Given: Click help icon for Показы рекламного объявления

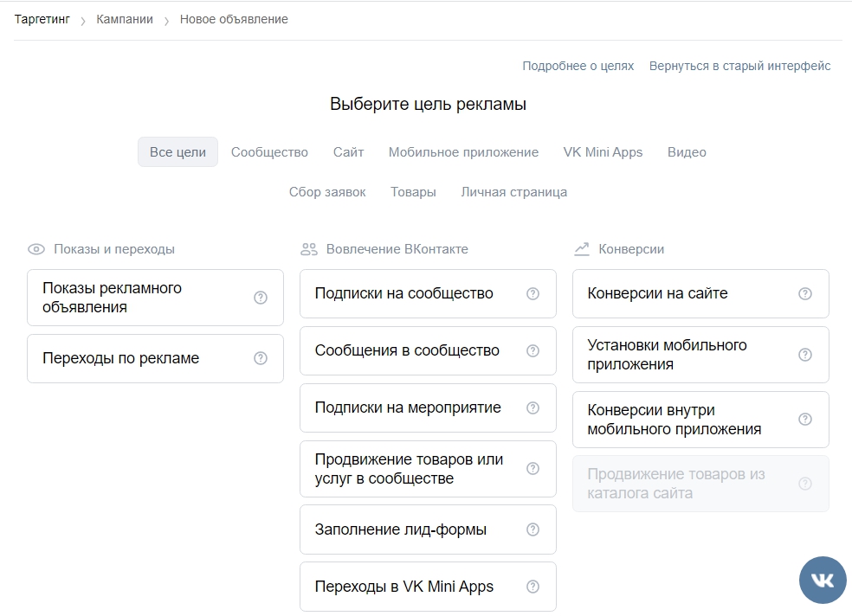Looking at the screenshot, I should click(261, 298).
